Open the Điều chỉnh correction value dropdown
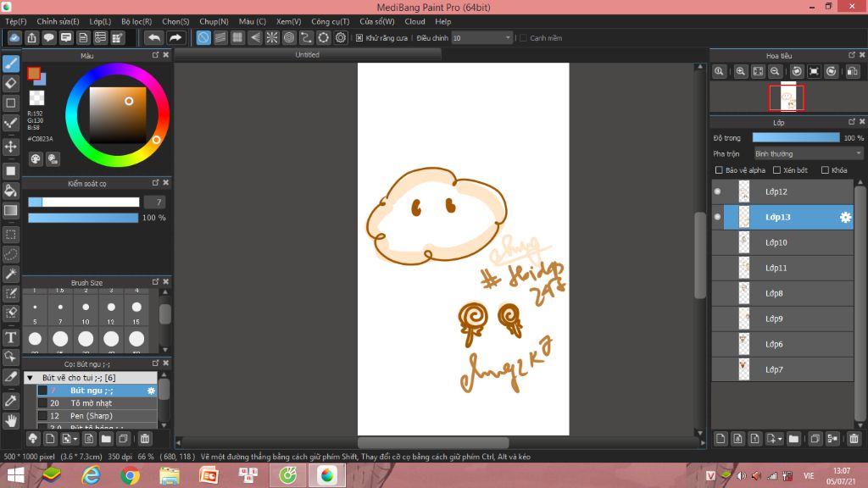 pyautogui.click(x=481, y=38)
